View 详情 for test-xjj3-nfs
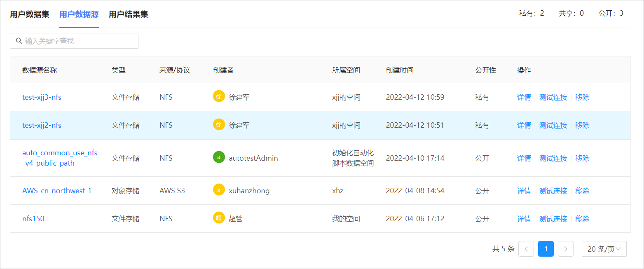The width and height of the screenshot is (644, 269). (x=524, y=97)
